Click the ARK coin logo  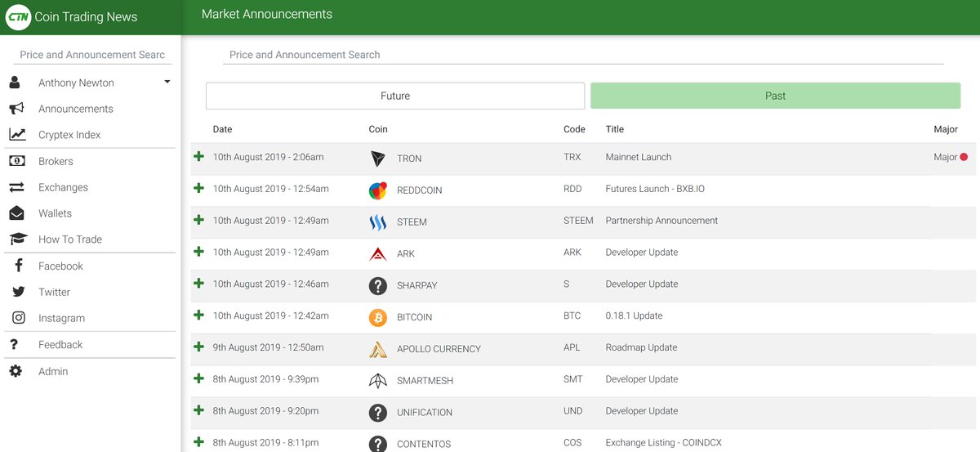(x=377, y=253)
